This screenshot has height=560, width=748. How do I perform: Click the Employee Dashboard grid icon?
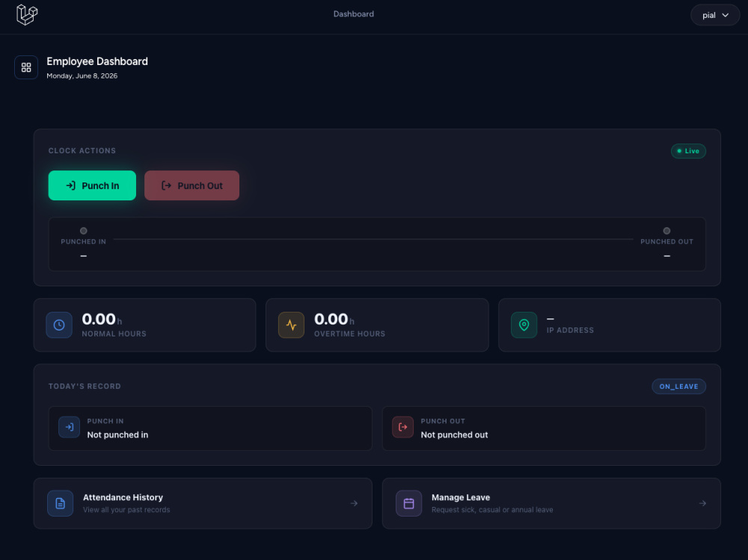26,67
